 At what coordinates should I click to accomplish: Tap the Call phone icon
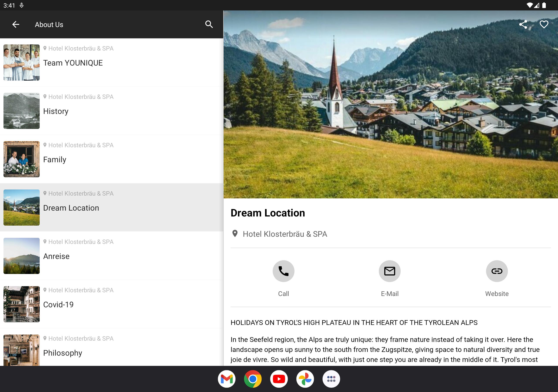[x=283, y=271]
